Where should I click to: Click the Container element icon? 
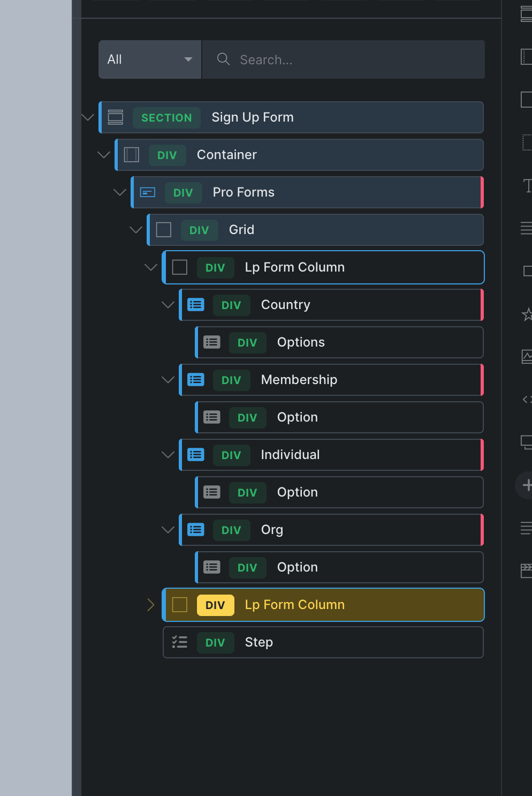pyautogui.click(x=132, y=155)
